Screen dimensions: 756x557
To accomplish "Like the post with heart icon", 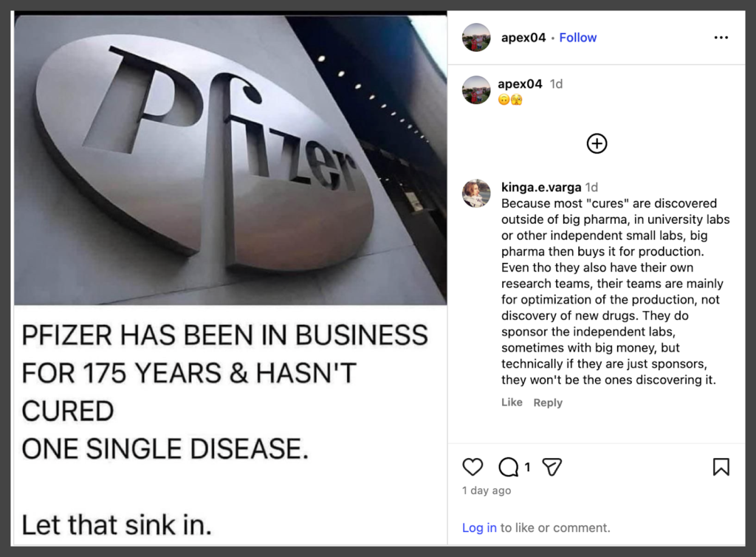I will pyautogui.click(x=472, y=467).
